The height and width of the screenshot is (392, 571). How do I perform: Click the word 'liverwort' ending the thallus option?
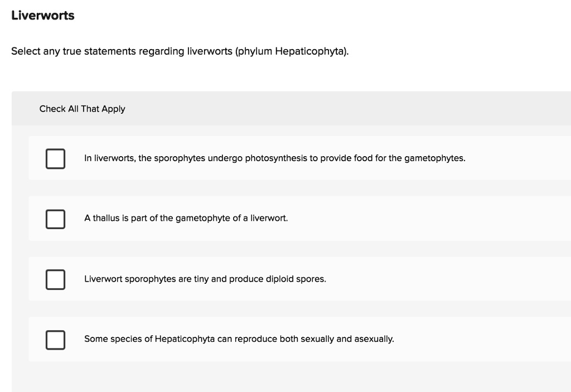click(269, 219)
